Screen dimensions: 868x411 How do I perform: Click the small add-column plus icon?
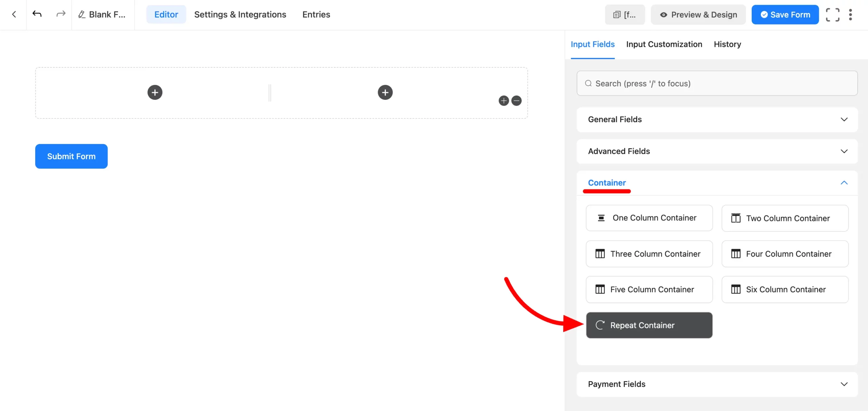click(x=504, y=101)
